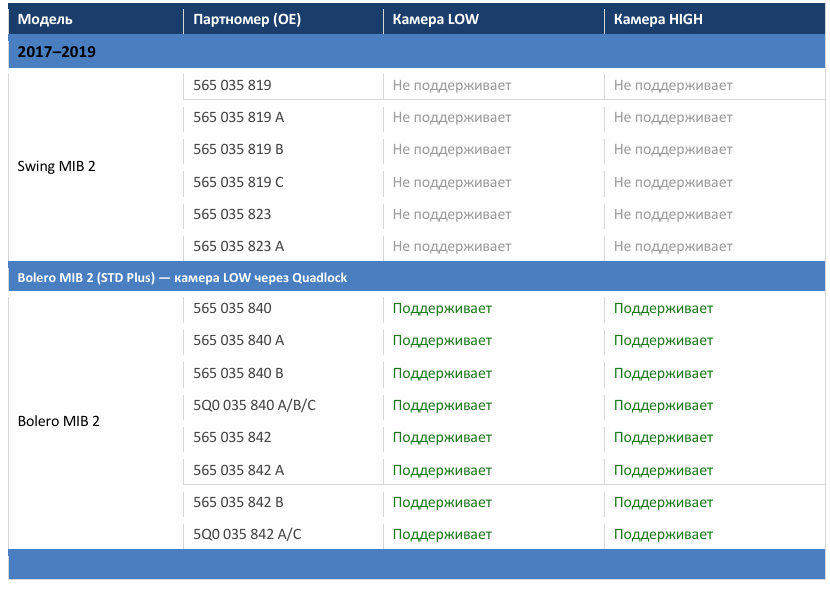The height and width of the screenshot is (590, 830).
Task: Select part number '565 035 819 C'
Action: (238, 183)
